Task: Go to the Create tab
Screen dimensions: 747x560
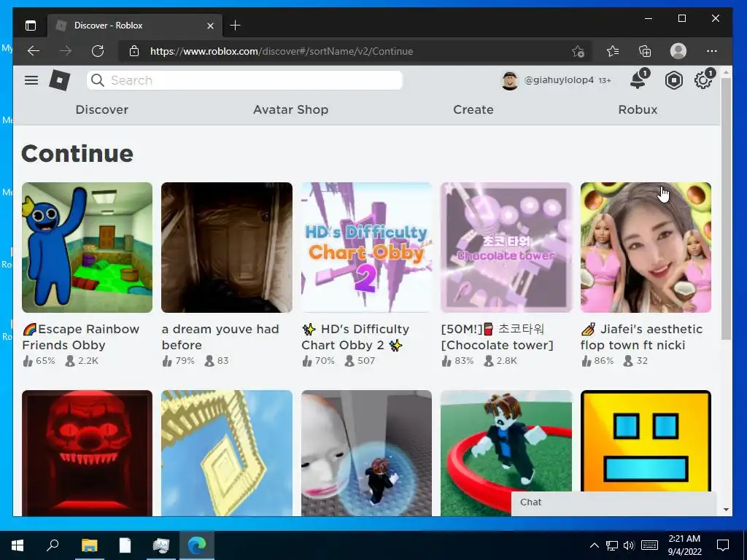Action: pyautogui.click(x=473, y=109)
